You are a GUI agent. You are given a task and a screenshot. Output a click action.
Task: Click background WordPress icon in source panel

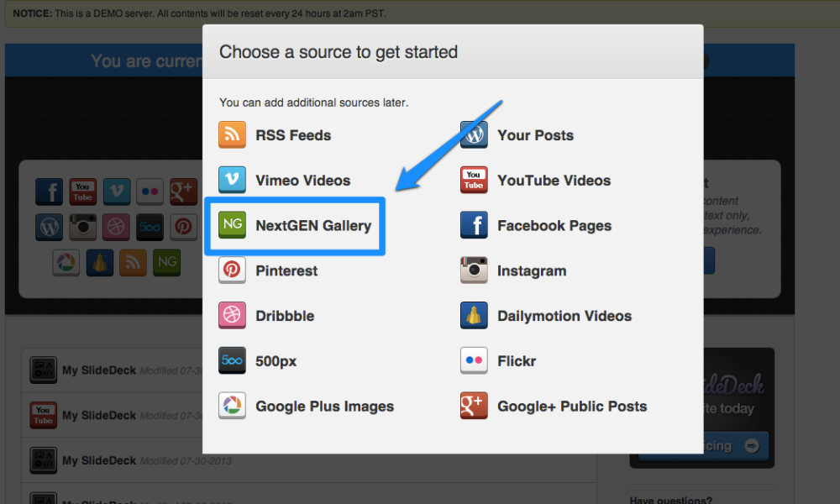pos(50,227)
